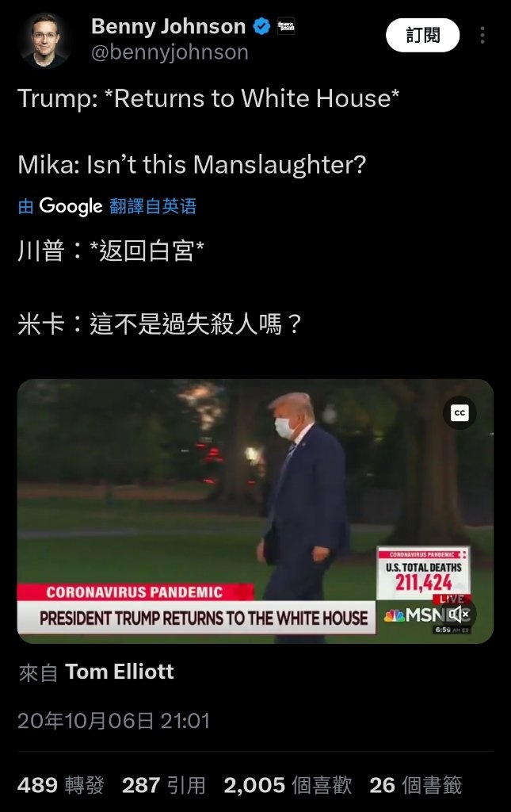Click Benny Johnson display name
Viewport: 511px width, 812px height.
coord(168,26)
